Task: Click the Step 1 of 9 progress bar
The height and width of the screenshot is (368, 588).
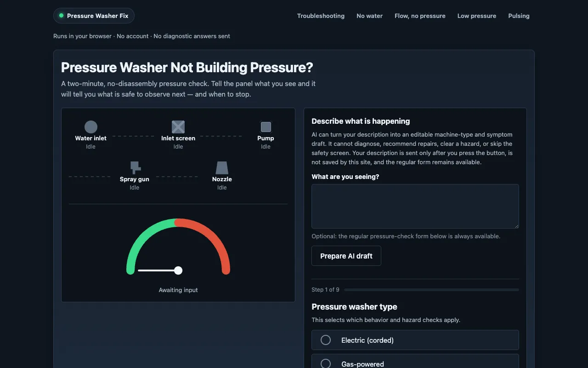Action: pyautogui.click(x=431, y=290)
